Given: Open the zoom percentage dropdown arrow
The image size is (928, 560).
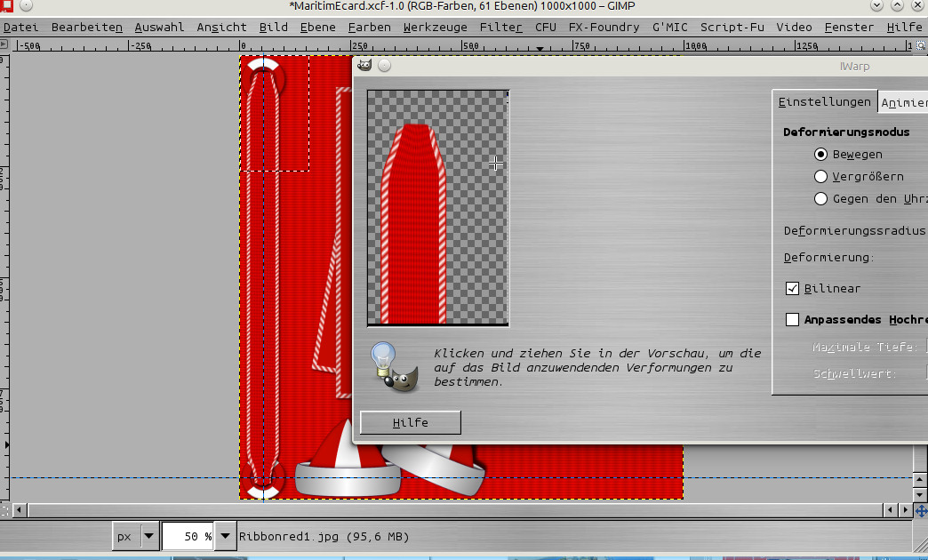Looking at the screenshot, I should 225,536.
